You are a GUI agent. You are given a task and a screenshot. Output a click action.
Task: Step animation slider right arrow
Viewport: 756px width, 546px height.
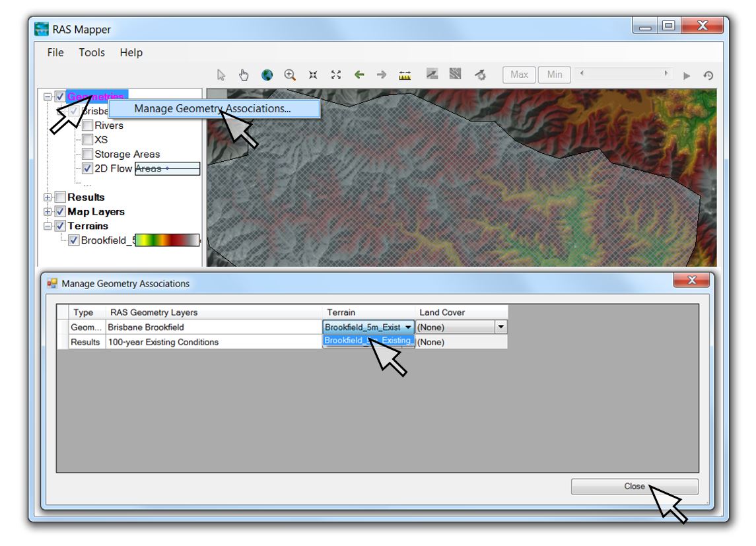(x=666, y=73)
